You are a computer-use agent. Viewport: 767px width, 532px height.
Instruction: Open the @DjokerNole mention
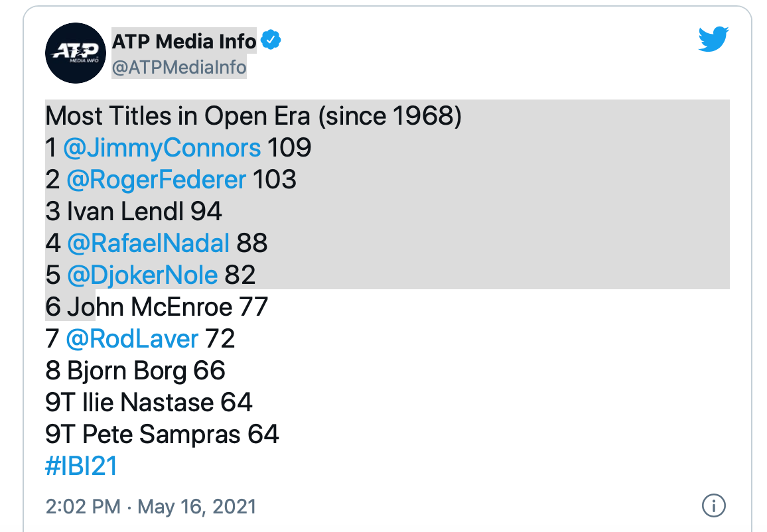[x=142, y=275]
